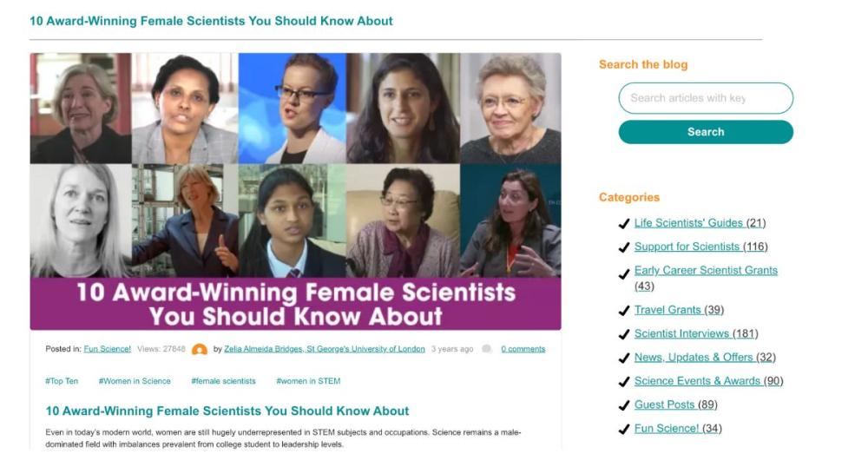Viewport: 868px width, 454px height.
Task: Select the #Top Ten tag
Action: [62, 381]
